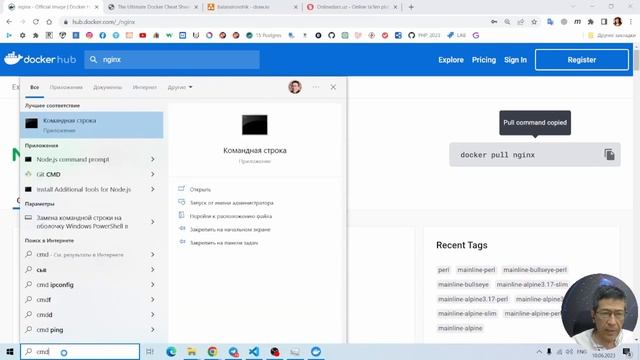The width and height of the screenshot is (640, 360).
Task: Select the Все search tab
Action: coord(34,87)
